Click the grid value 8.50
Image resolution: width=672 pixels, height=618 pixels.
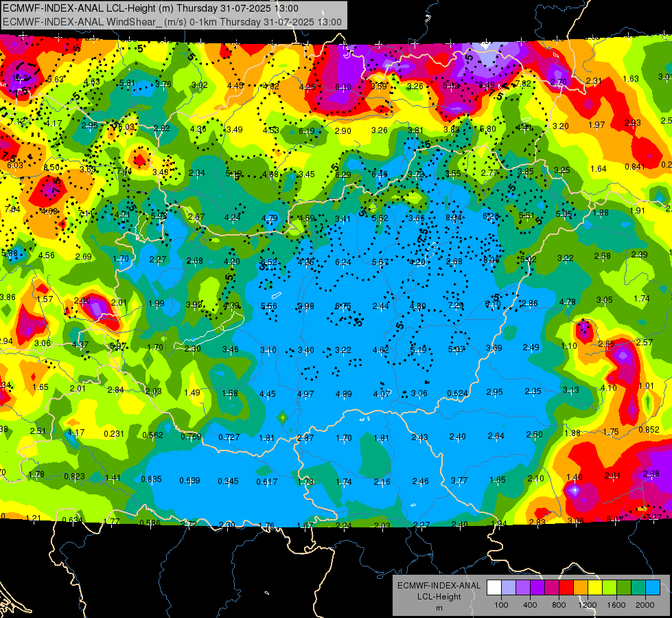pyautogui.click(x=51, y=168)
